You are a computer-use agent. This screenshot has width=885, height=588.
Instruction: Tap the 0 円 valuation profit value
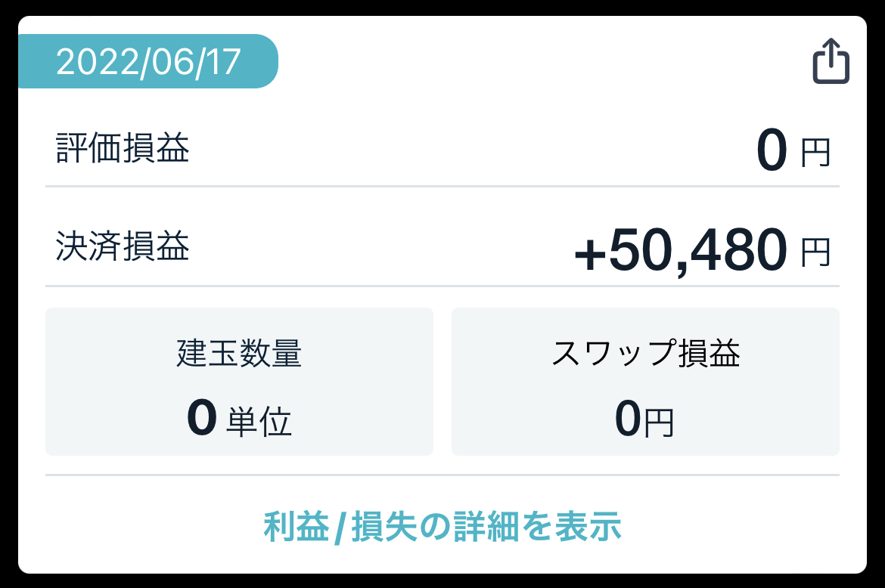point(793,150)
